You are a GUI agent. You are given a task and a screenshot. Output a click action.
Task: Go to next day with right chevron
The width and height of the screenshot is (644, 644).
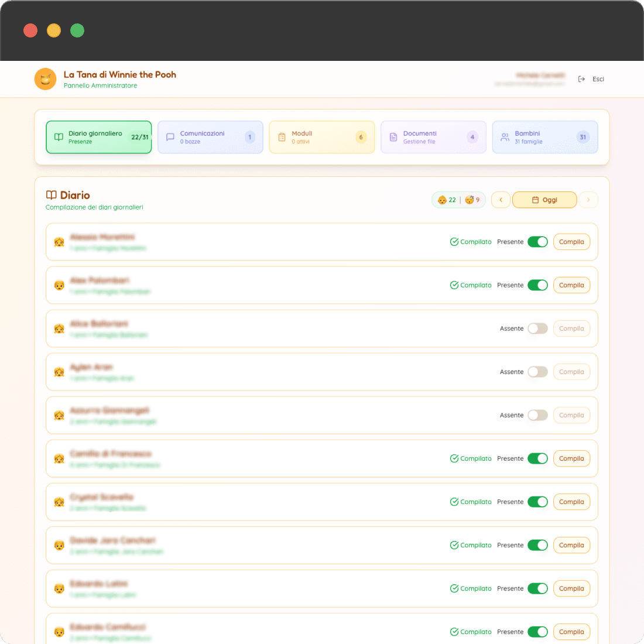coord(588,200)
